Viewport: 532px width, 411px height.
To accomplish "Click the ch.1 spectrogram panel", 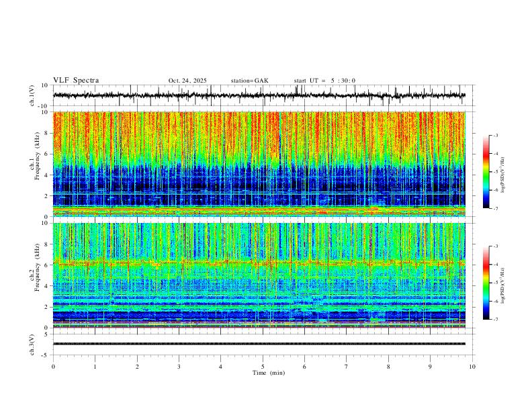I will [x=259, y=164].
